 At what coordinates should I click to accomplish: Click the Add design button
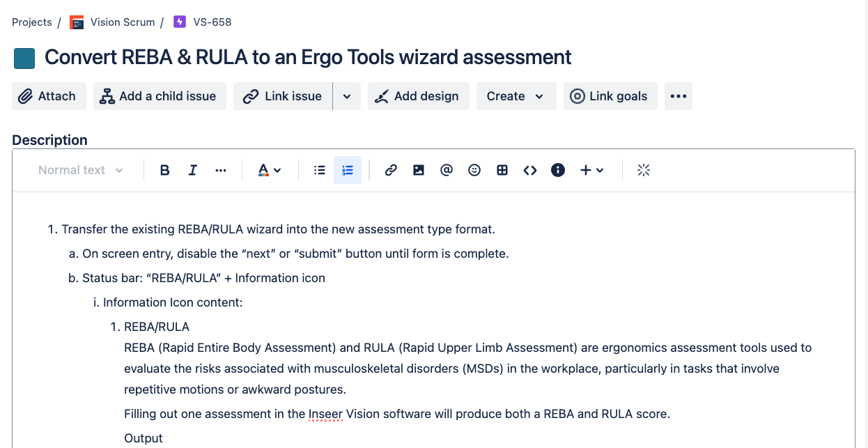tap(419, 96)
